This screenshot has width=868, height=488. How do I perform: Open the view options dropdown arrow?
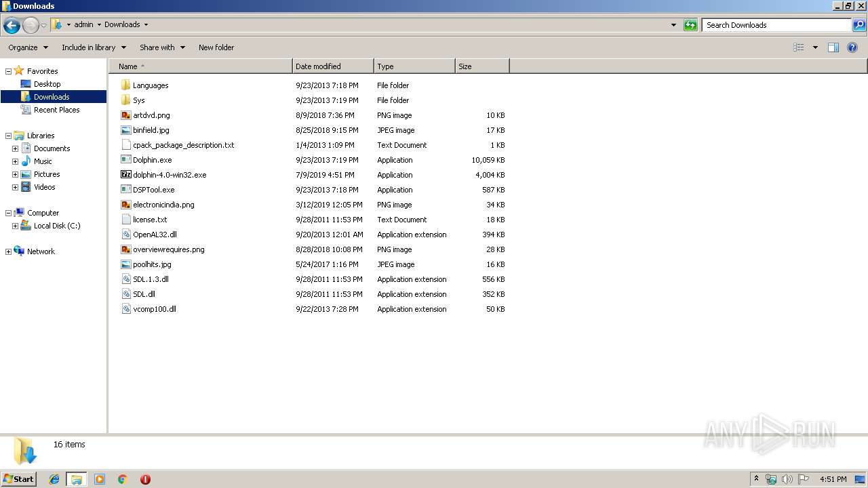[x=815, y=47]
